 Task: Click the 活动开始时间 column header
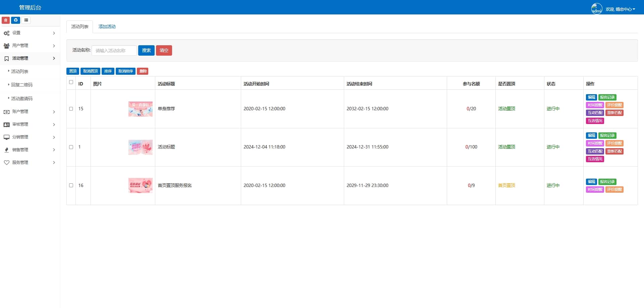pyautogui.click(x=256, y=84)
